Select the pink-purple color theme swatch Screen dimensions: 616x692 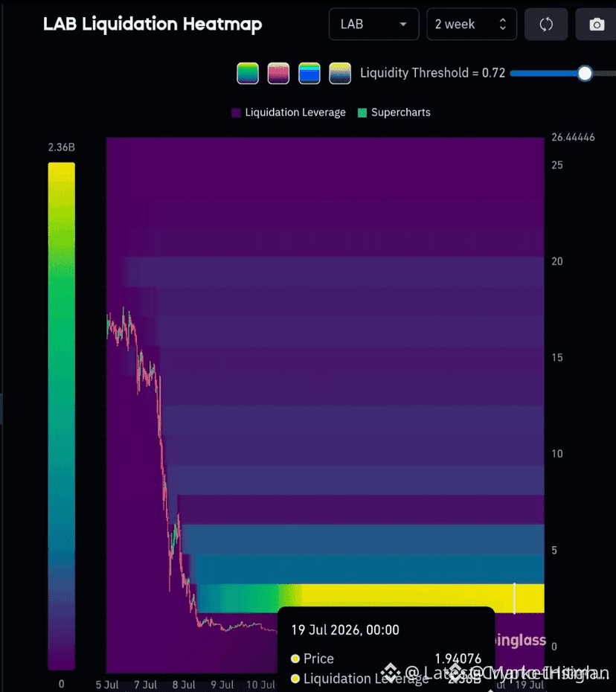click(278, 73)
